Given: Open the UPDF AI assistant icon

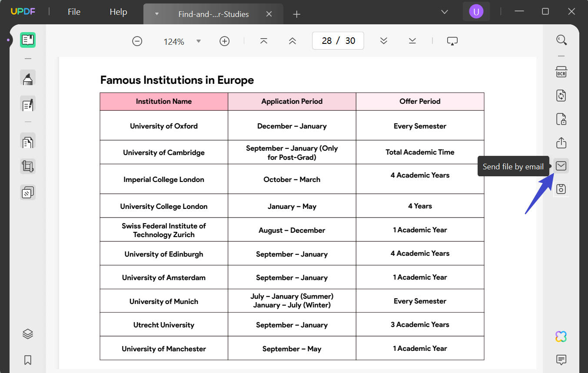Looking at the screenshot, I should (x=561, y=336).
